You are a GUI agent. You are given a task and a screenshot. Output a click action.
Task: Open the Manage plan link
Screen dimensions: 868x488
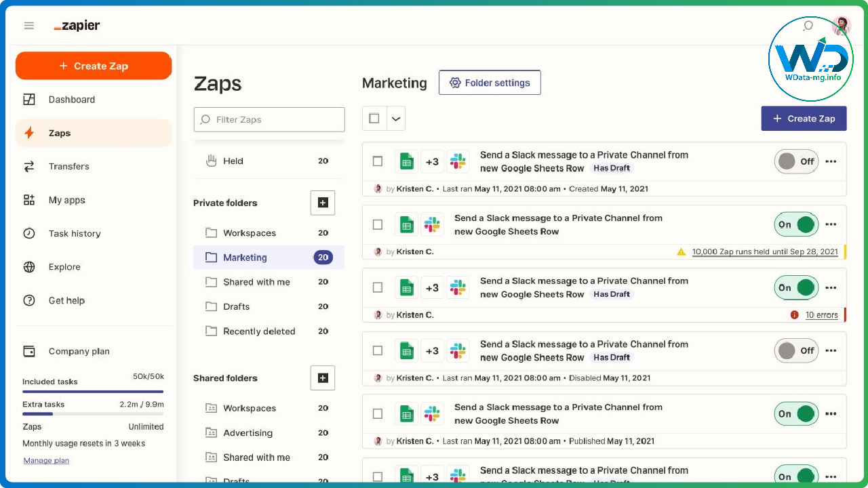tap(45, 460)
